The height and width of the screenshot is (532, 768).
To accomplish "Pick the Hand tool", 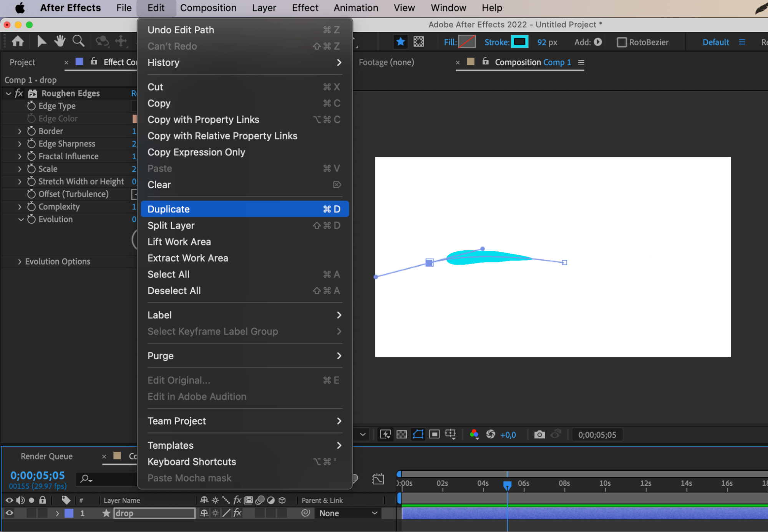I will tap(60, 41).
